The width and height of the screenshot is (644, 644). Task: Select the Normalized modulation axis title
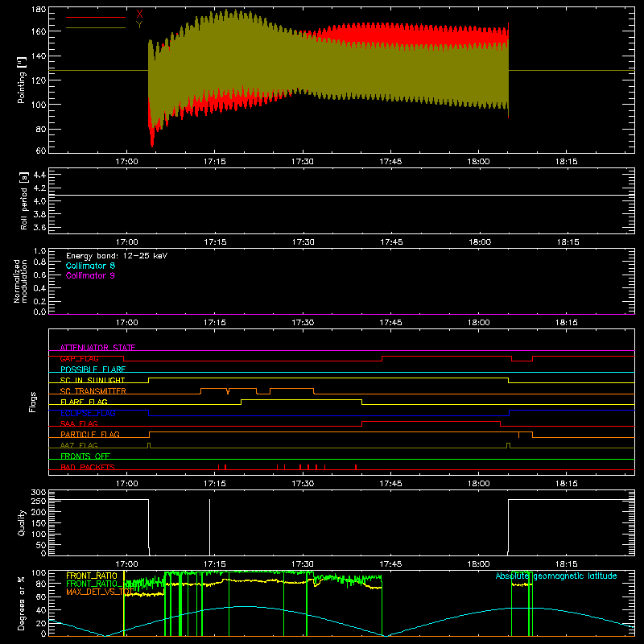pos(20,281)
